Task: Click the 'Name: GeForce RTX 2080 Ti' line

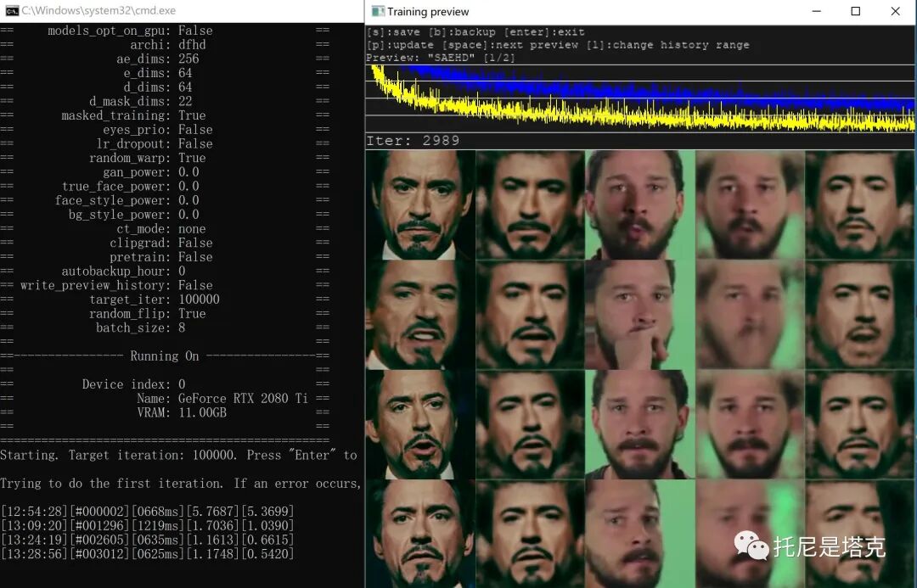Action: pyautogui.click(x=222, y=398)
